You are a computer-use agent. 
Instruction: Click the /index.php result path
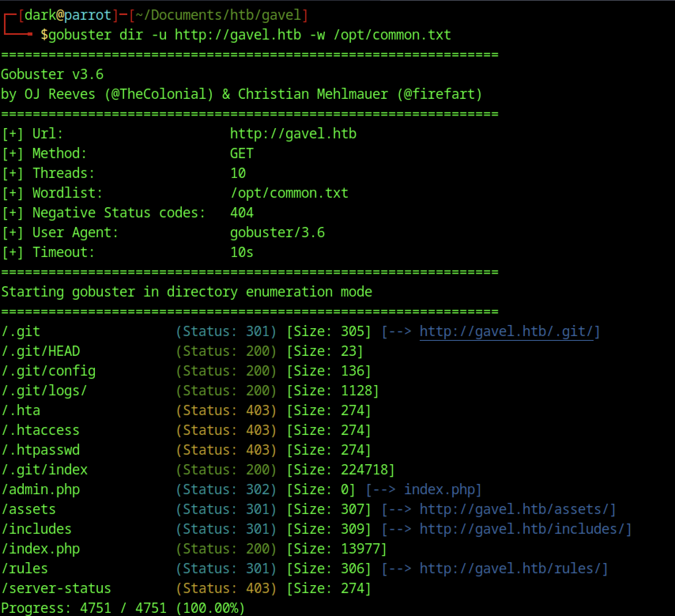(40, 549)
